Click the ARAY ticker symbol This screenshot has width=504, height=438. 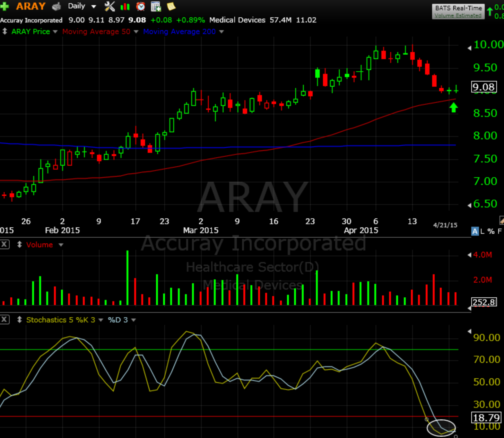(31, 6)
